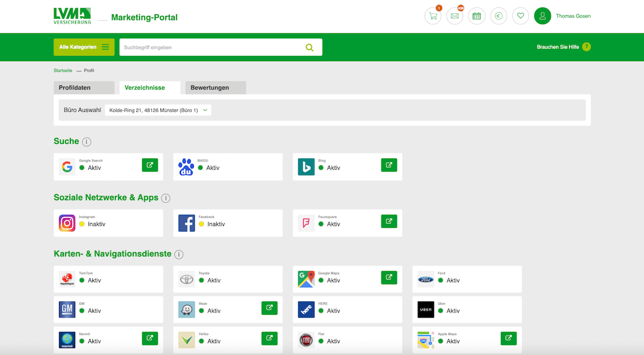Screen dimensions: 644x355
Task: Click the Yellbo checkmark logo
Action: [187, 340]
